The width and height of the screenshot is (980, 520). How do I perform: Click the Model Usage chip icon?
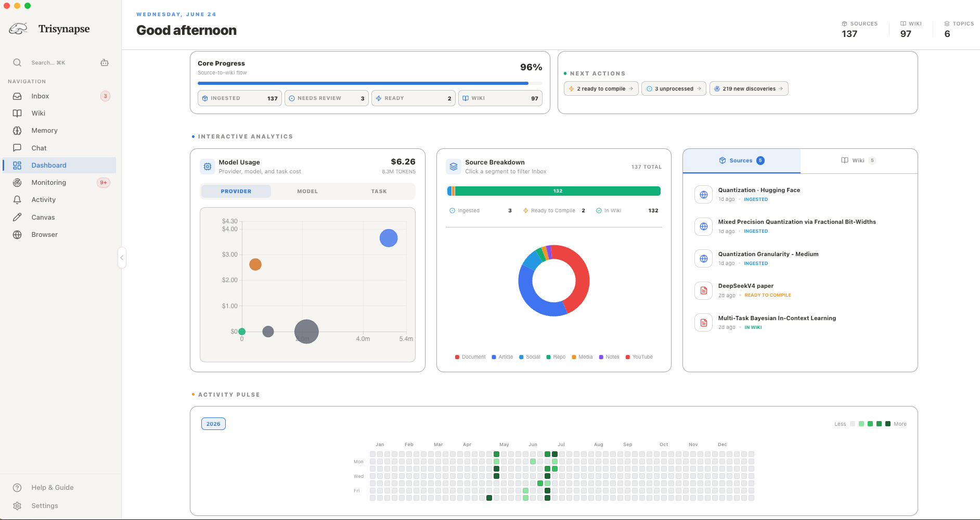pos(208,167)
